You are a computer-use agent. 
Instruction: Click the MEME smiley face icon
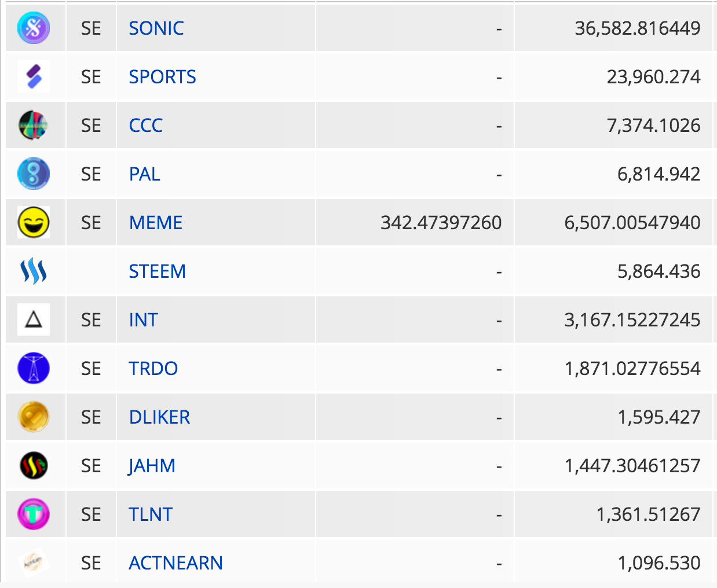point(34,222)
